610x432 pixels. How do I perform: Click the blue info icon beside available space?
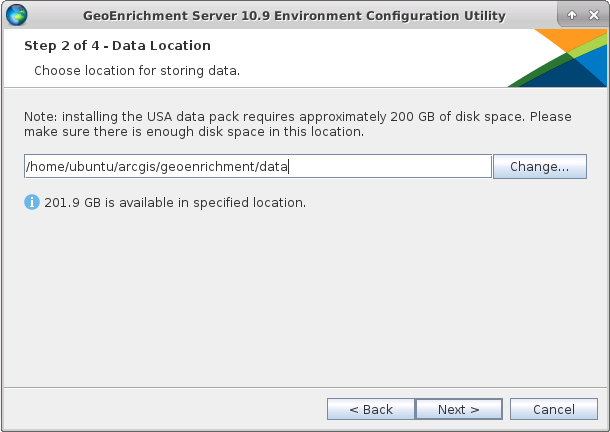(x=32, y=202)
